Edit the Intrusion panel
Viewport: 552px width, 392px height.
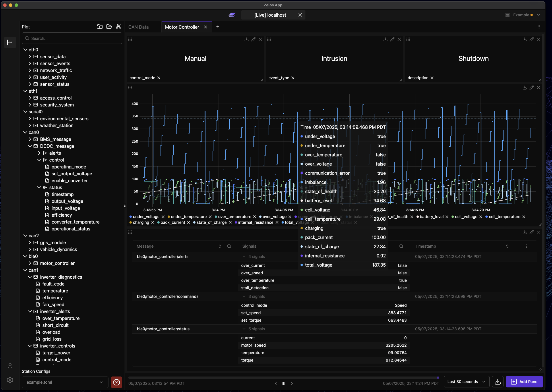point(392,39)
